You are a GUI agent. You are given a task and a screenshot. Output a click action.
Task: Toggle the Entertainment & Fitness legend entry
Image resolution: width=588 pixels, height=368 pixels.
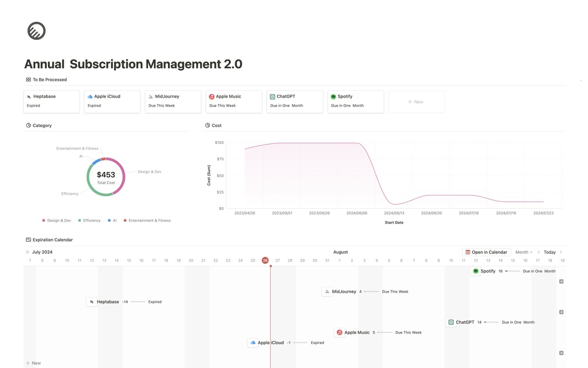click(x=147, y=221)
